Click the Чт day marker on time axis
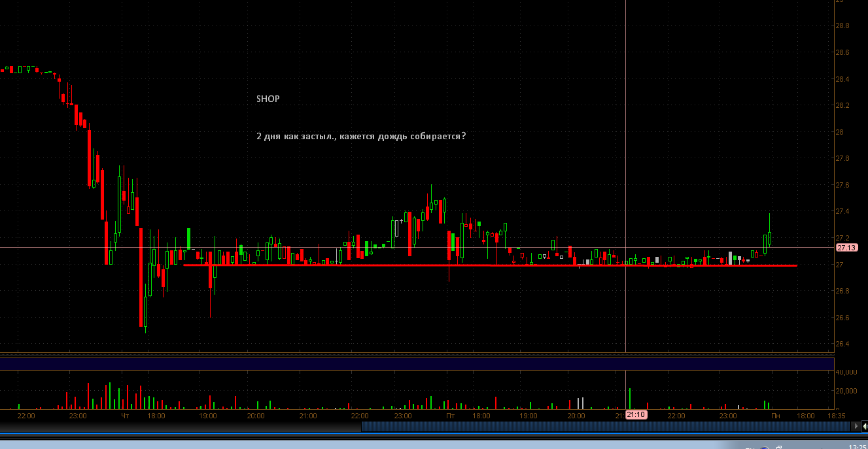868x449 pixels. (x=126, y=415)
